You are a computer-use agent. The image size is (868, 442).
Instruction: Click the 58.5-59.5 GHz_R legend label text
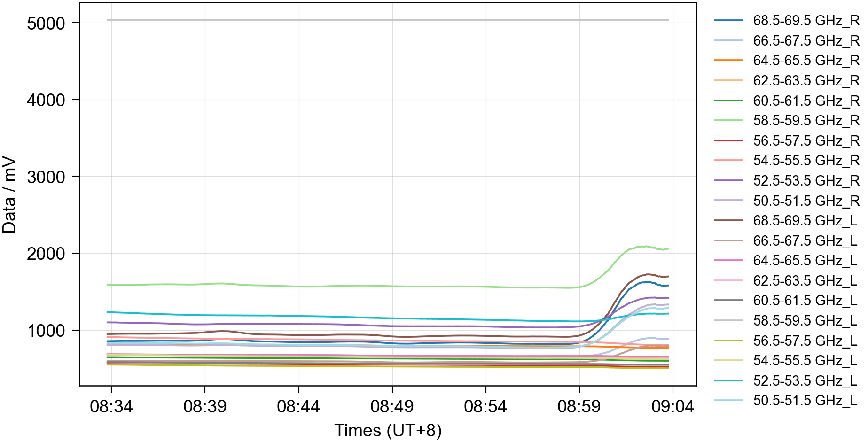pos(806,121)
